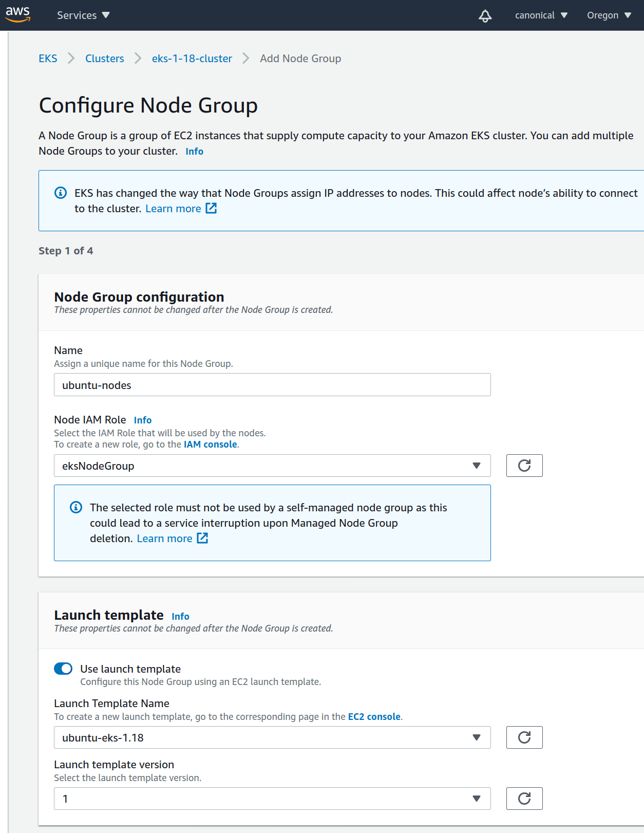Viewport: 644px width, 833px height.
Task: Click Info link beside Node IAM Role
Action: [143, 420]
